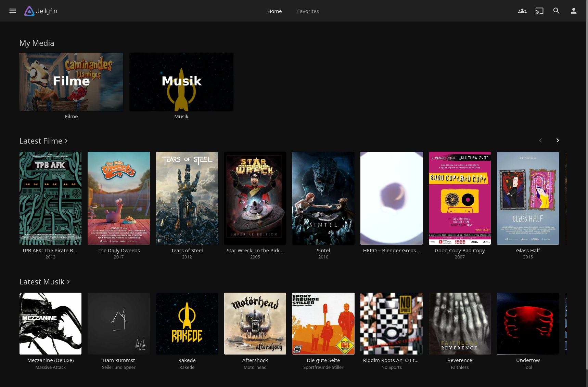Expand the Latest Musik section header
The height and width of the screenshot is (387, 588).
tap(44, 282)
